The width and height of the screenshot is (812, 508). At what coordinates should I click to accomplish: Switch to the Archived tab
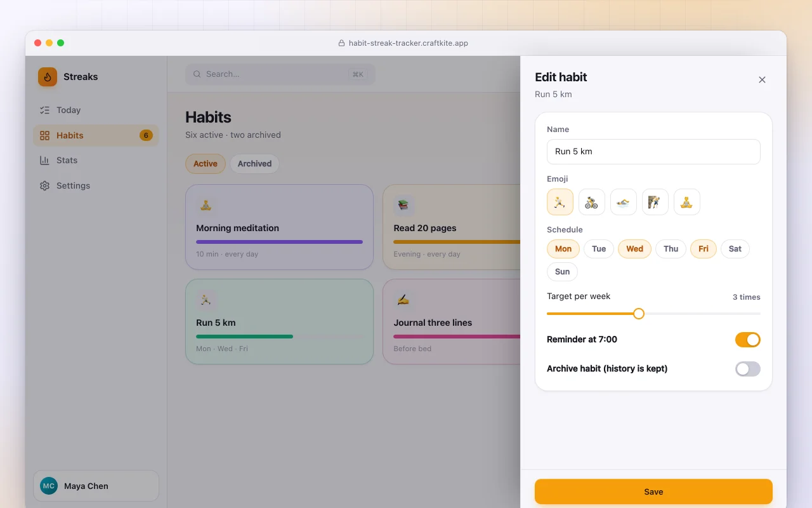(x=254, y=164)
